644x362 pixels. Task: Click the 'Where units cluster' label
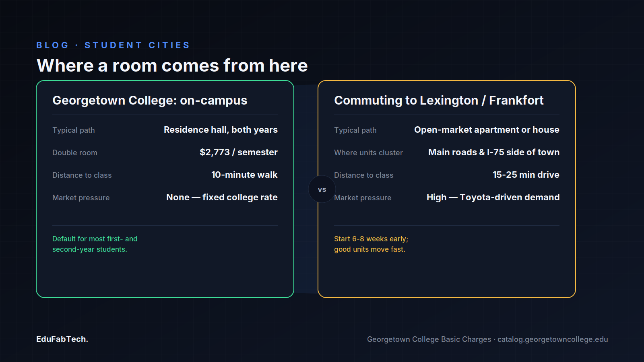tap(368, 152)
